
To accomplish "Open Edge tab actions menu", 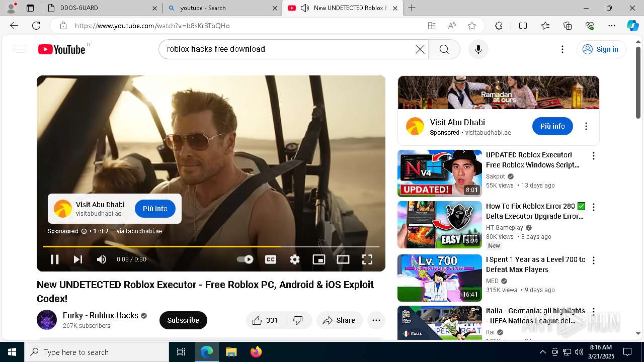I will (x=30, y=8).
